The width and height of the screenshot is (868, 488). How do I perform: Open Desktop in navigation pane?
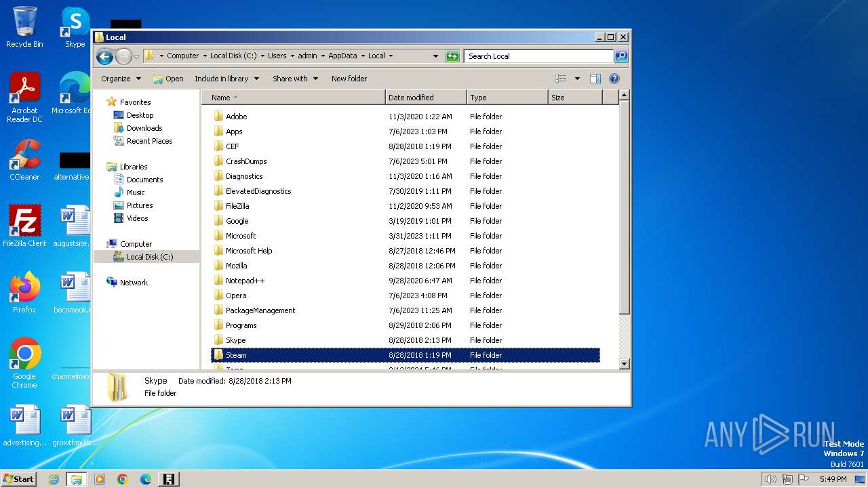coord(140,115)
